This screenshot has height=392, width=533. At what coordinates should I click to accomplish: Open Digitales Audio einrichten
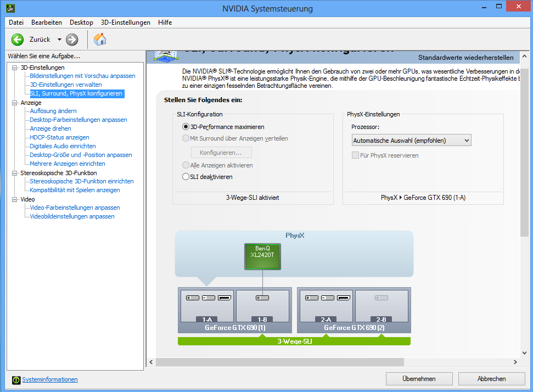63,146
